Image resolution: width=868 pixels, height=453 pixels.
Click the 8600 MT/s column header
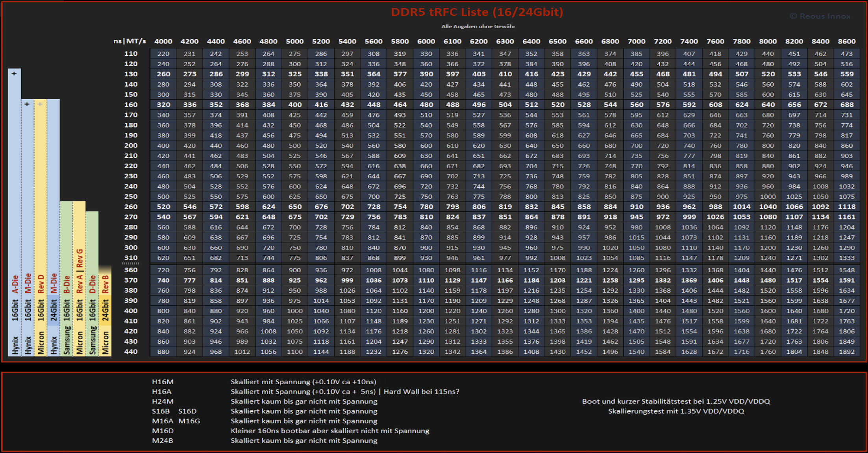[846, 41]
